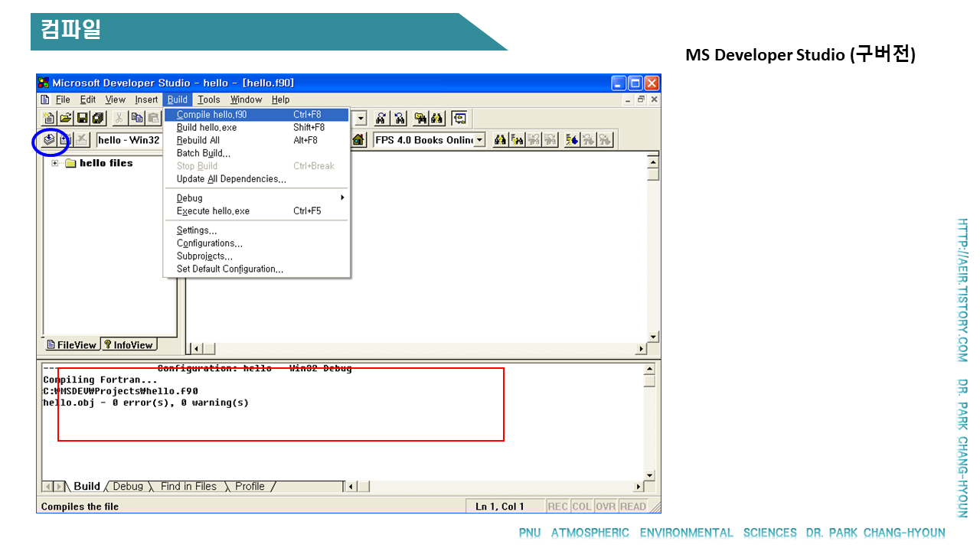Click the editor vertical scrollbar up arrow
The width and height of the screenshot is (980, 551).
tap(653, 161)
